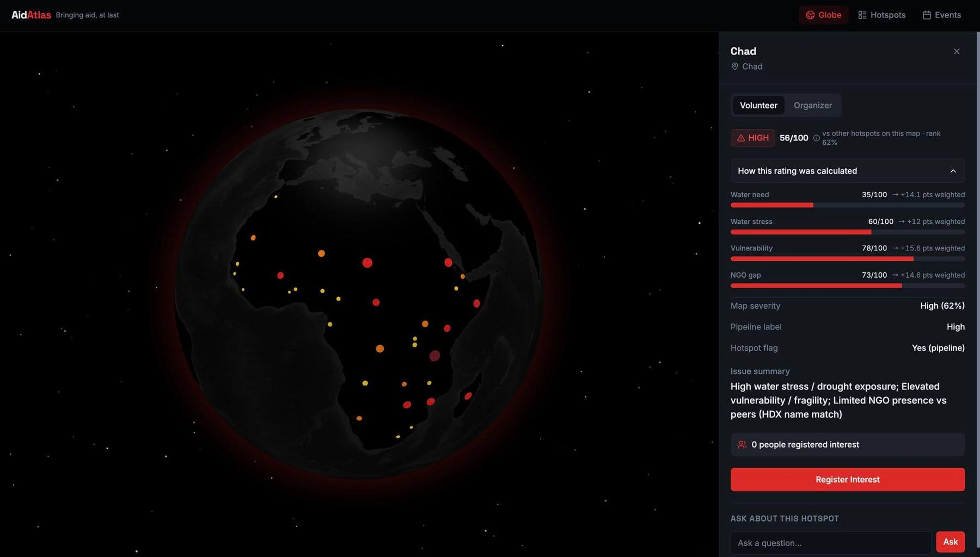Image resolution: width=980 pixels, height=557 pixels.
Task: Click the Vulnerability progress bar
Action: tap(847, 259)
